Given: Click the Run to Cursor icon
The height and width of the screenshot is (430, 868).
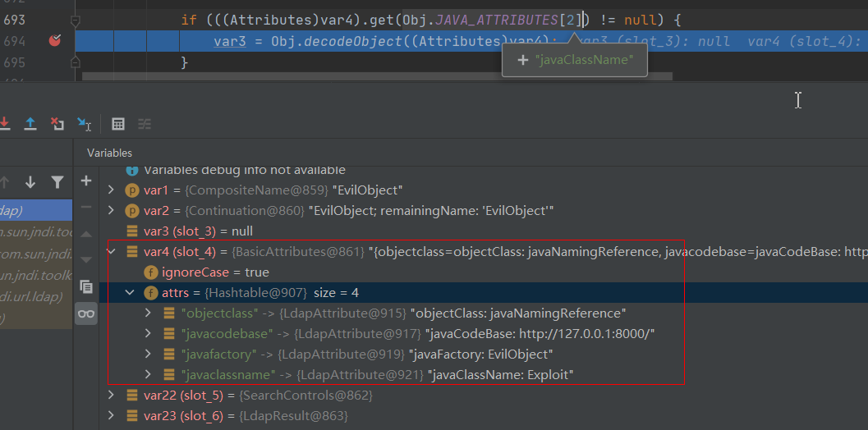Looking at the screenshot, I should pyautogui.click(x=84, y=124).
